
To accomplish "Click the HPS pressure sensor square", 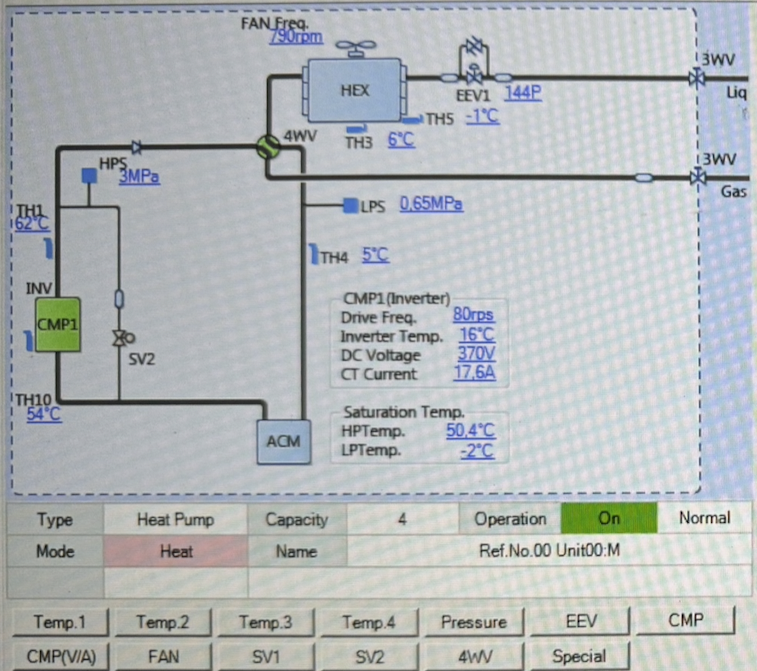I will pos(89,175).
